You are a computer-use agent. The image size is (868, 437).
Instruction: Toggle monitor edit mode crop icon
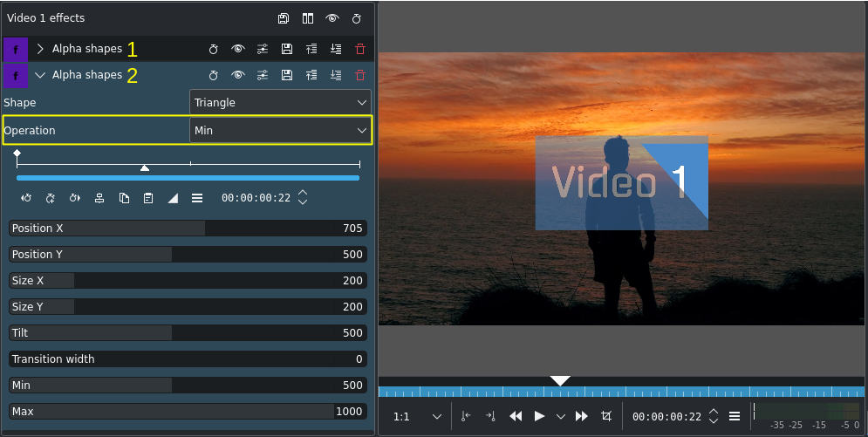pyautogui.click(x=606, y=417)
